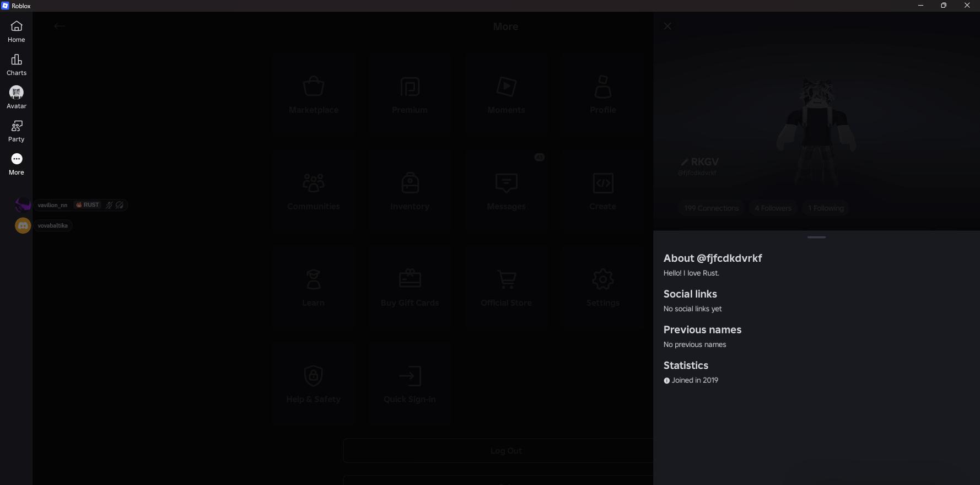Open the 199 Connections list
This screenshot has height=485, width=980.
coord(711,208)
